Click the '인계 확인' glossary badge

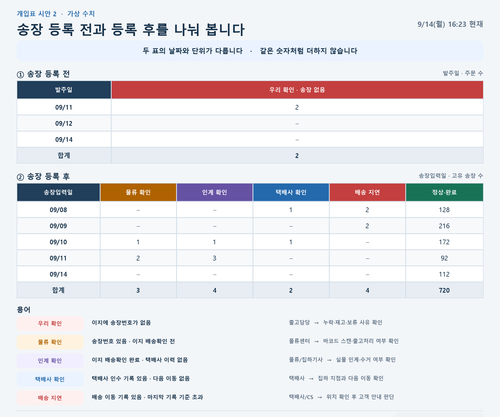coord(50,361)
